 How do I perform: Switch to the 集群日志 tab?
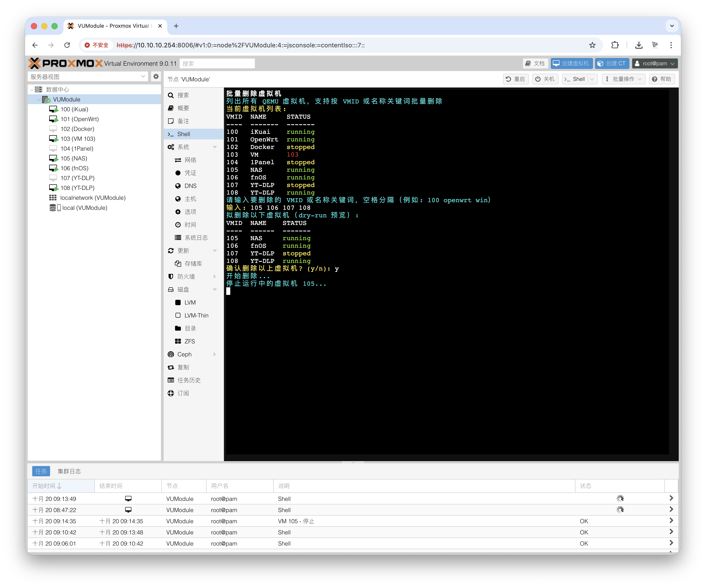(x=69, y=471)
